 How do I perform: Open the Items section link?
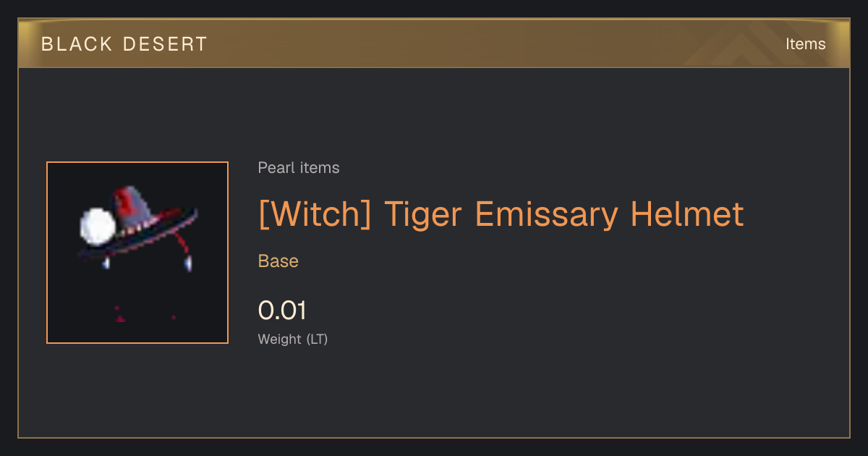click(x=806, y=44)
